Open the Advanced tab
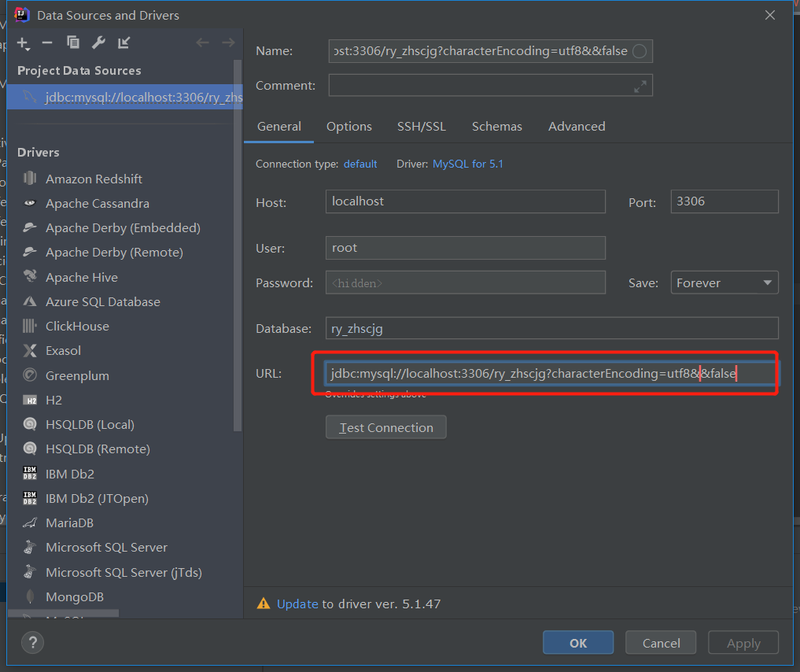The height and width of the screenshot is (672, 800). tap(577, 127)
